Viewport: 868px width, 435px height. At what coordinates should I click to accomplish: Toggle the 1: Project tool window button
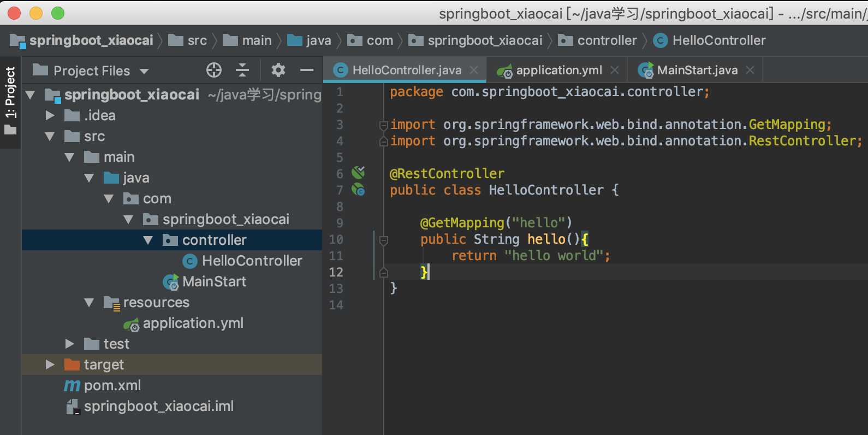click(10, 101)
